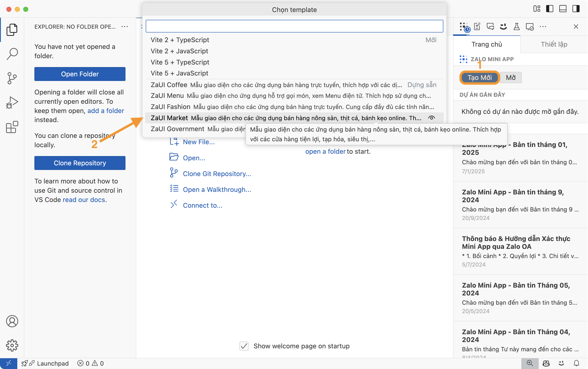The height and width of the screenshot is (369, 588).
Task: Choose Vite 2 + JavaScript template
Action: click(x=294, y=51)
